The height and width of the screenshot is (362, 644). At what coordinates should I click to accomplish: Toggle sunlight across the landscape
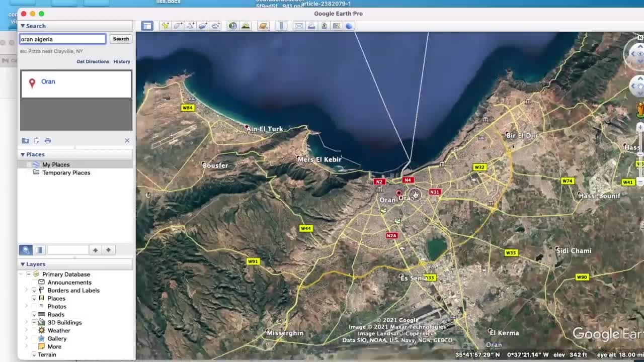(246, 26)
